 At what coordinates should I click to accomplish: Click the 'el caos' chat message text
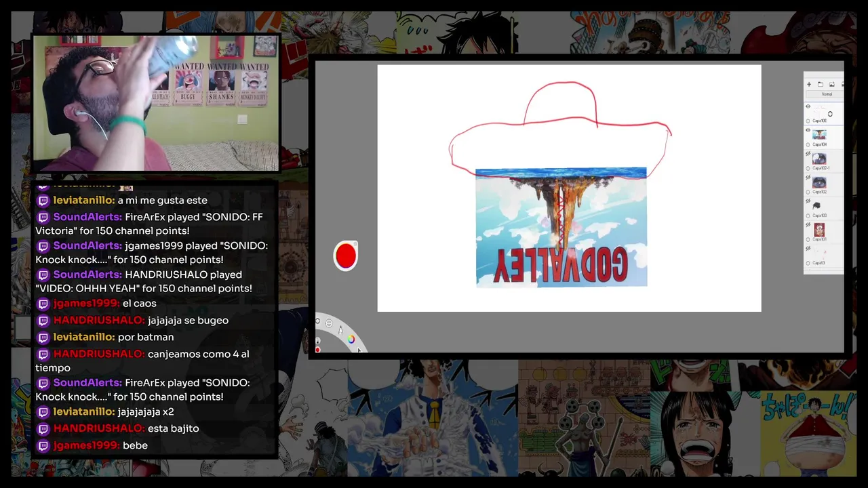[x=140, y=303]
